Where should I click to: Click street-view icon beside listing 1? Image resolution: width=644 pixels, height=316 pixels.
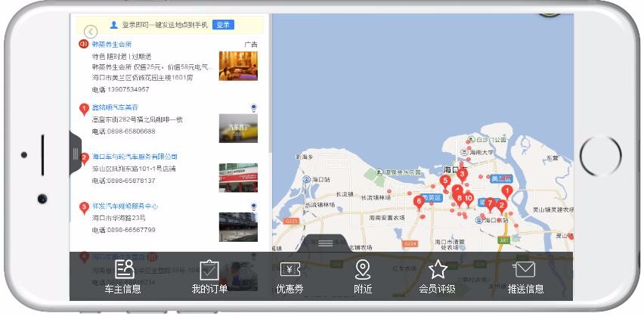(254, 108)
